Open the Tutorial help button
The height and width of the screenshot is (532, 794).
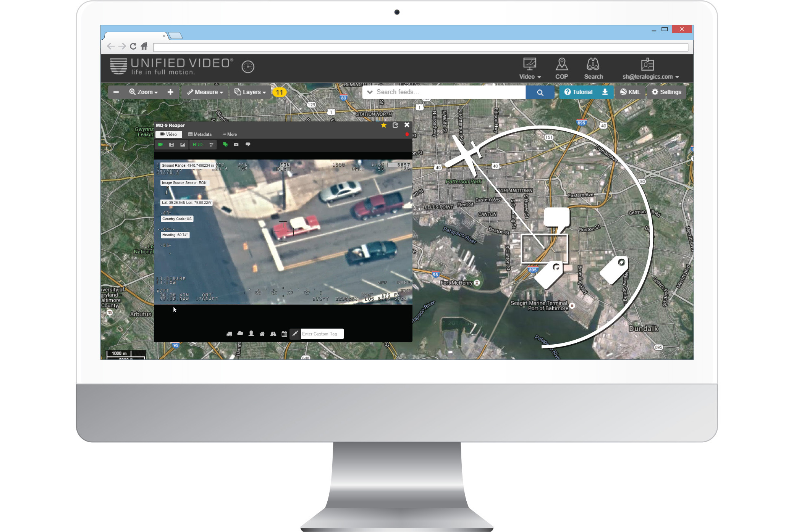(x=578, y=92)
